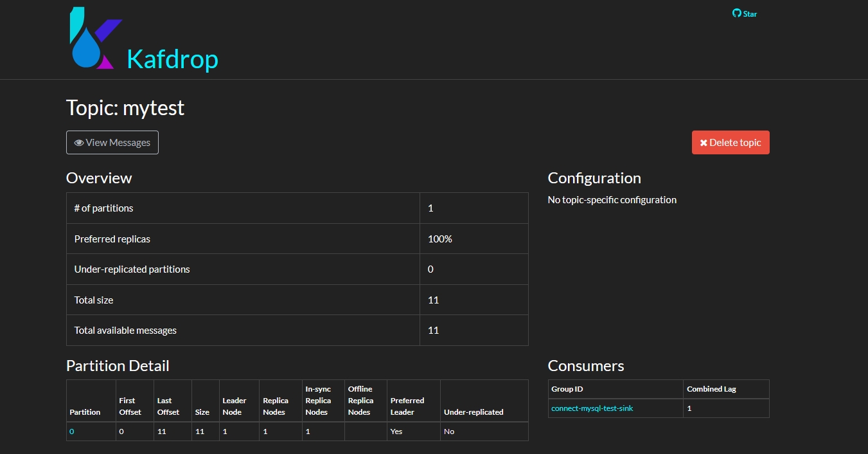Viewport: 868px width, 454px height.
Task: Click the 'Preferred replicas' row label
Action: [x=112, y=239]
